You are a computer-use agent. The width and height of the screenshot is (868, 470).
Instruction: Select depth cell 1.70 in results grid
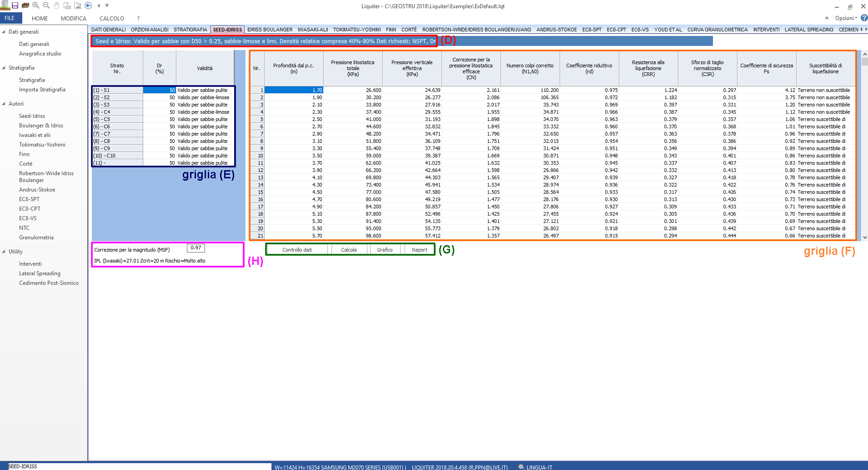(294, 90)
